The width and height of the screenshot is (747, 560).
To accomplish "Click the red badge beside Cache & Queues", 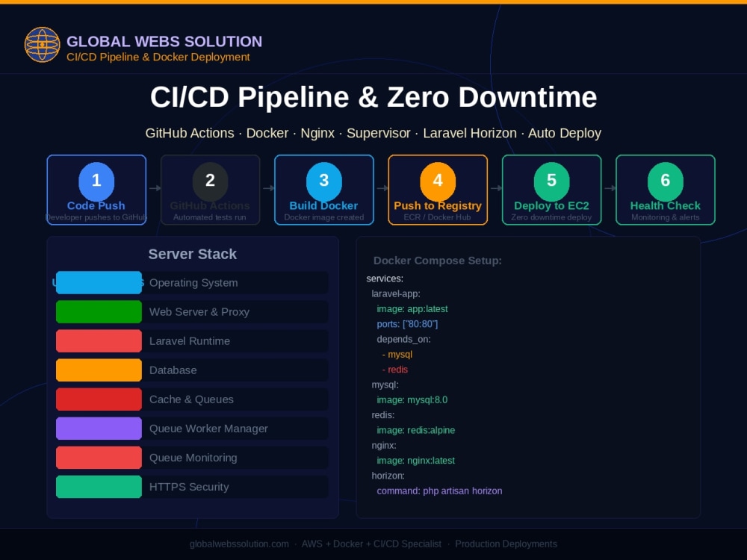I will 99,399.
